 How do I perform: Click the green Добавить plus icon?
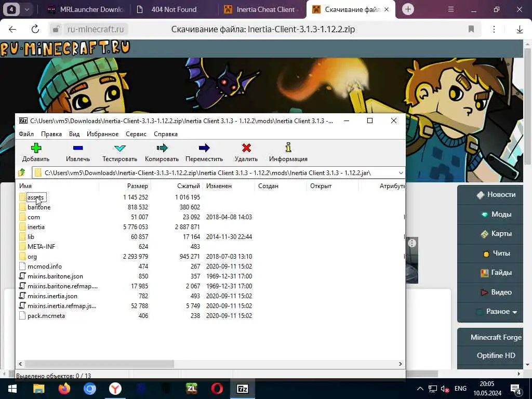click(x=36, y=148)
